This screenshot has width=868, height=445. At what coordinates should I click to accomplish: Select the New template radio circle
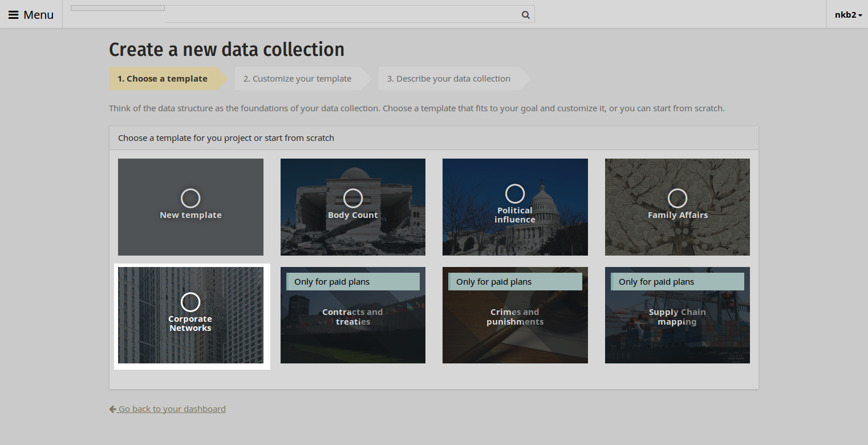point(190,199)
